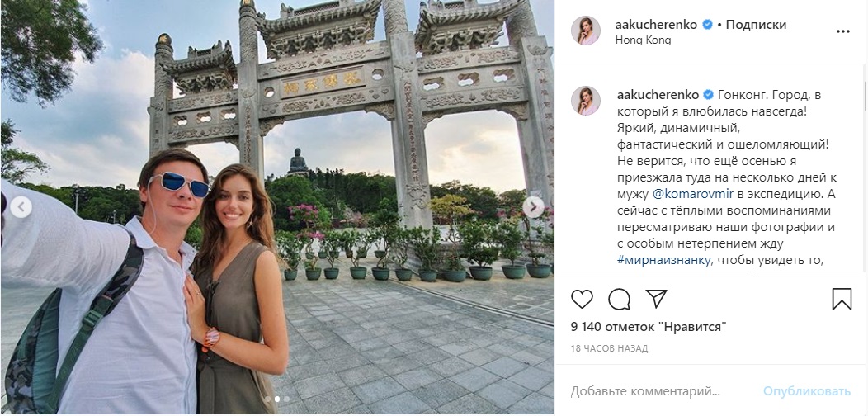Share the post with the paper plane icon

click(x=656, y=299)
